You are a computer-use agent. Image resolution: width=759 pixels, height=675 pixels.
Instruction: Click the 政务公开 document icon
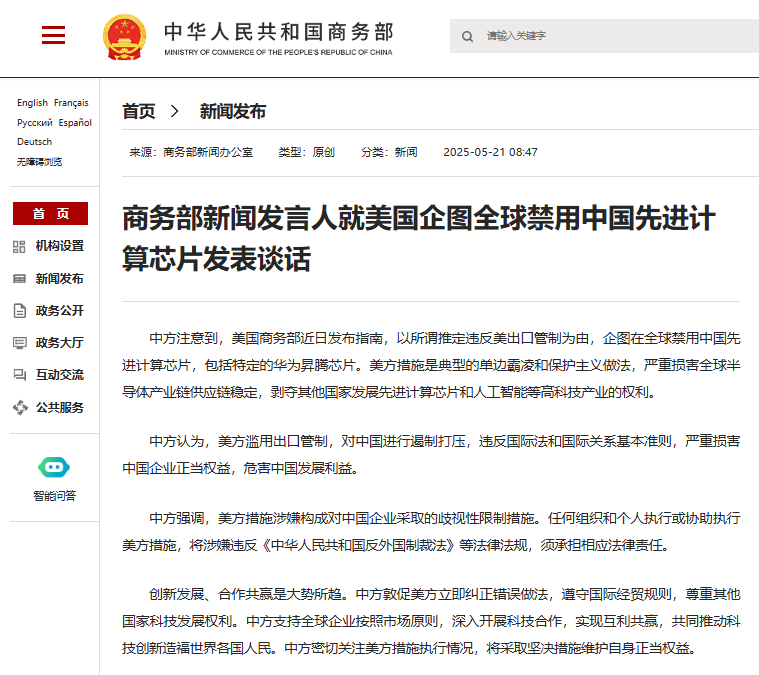19,311
